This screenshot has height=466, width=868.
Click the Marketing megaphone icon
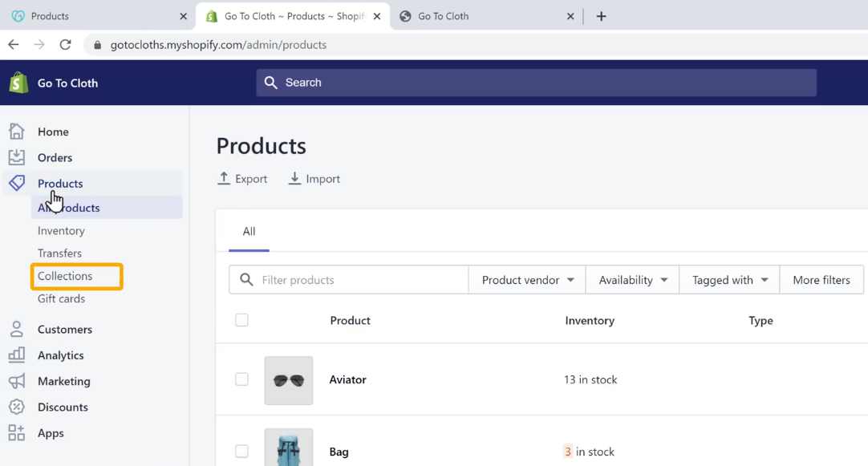[17, 381]
